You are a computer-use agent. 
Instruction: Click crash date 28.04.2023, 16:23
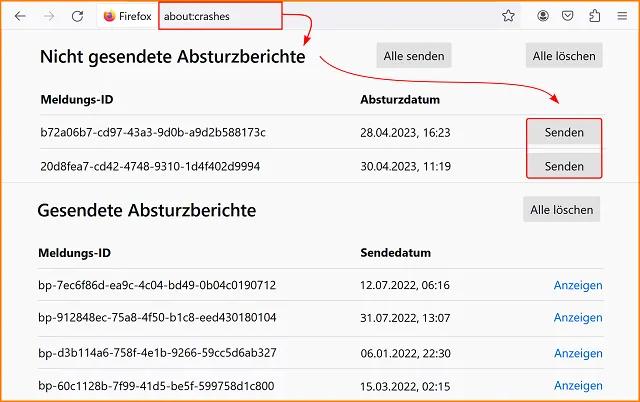tap(405, 133)
